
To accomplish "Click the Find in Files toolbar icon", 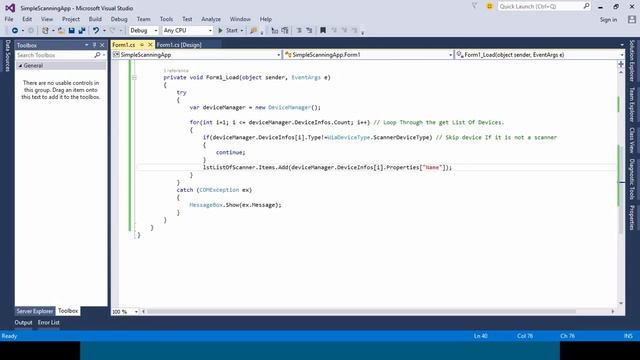I will (x=253, y=31).
